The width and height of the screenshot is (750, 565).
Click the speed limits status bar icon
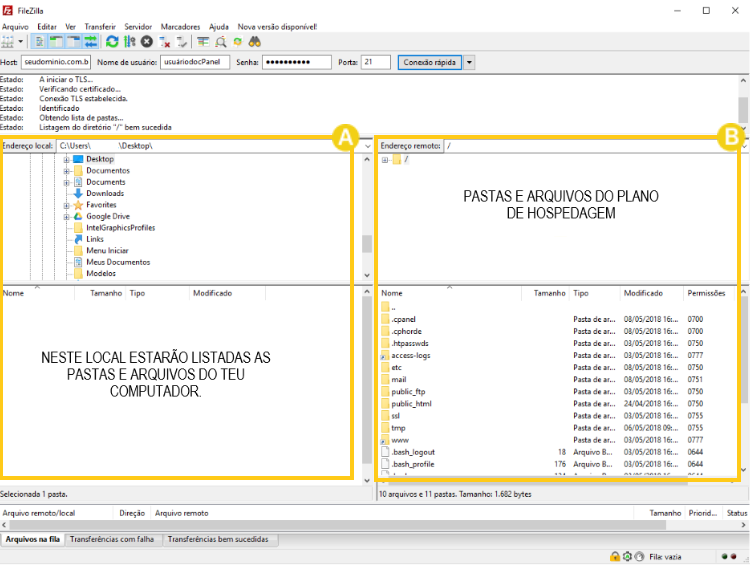pos(639,556)
